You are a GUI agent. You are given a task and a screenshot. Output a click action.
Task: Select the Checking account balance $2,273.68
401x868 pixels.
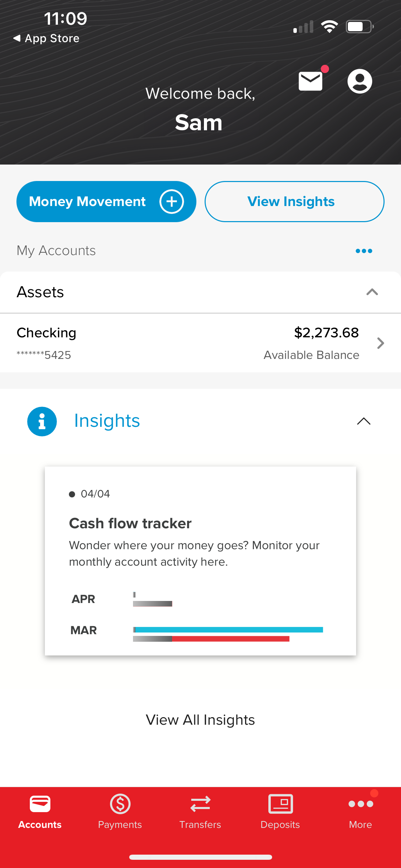pos(326,333)
